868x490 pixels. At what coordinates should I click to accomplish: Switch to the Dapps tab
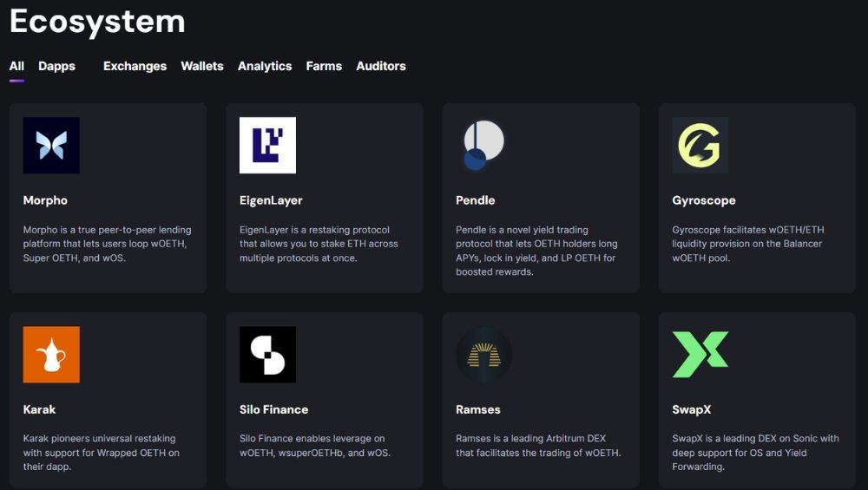tap(56, 66)
